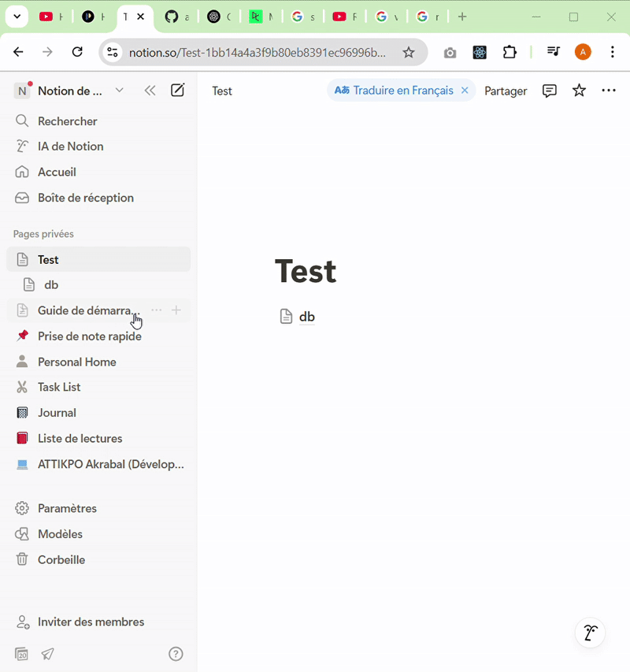Viewport: 630px width, 672px height.
Task: Open ATTIKPO Akrabal page
Action: pyautogui.click(x=98, y=464)
